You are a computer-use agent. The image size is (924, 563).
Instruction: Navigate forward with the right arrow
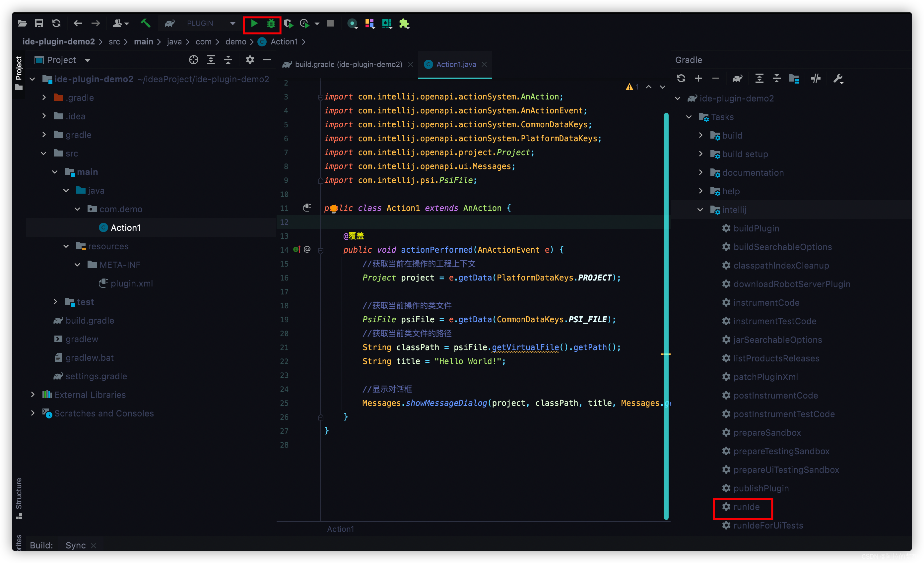click(x=96, y=23)
